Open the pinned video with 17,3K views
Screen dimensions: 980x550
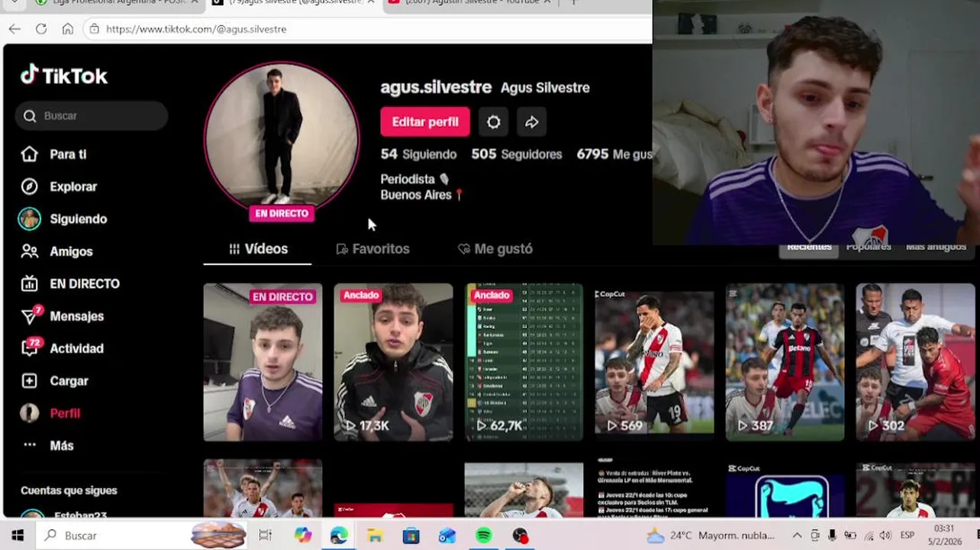click(393, 362)
